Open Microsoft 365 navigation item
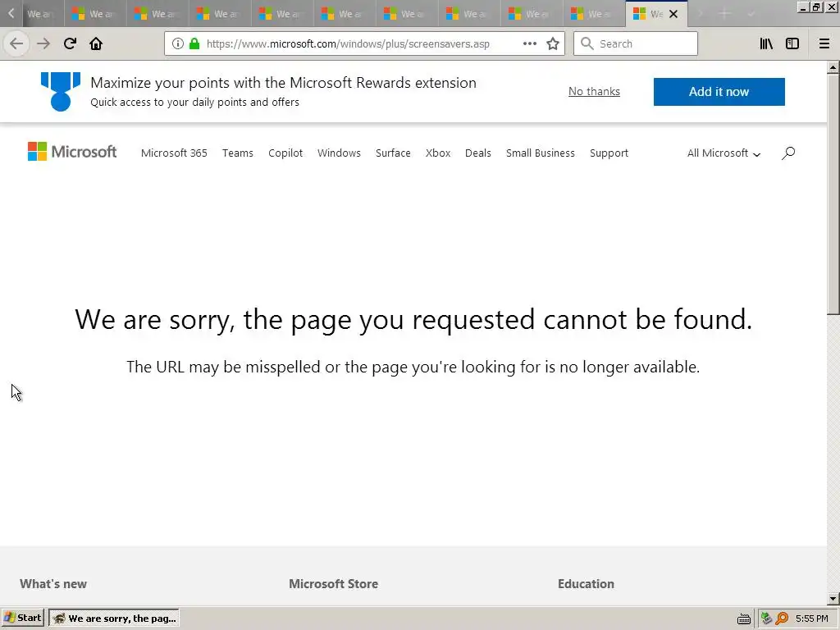Viewport: 840px width, 630px height. click(x=174, y=153)
